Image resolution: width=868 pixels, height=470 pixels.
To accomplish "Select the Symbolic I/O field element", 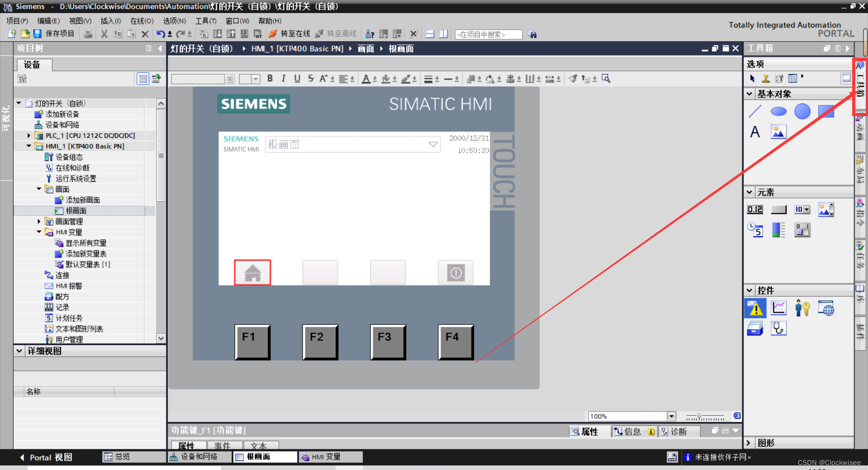I will point(802,210).
